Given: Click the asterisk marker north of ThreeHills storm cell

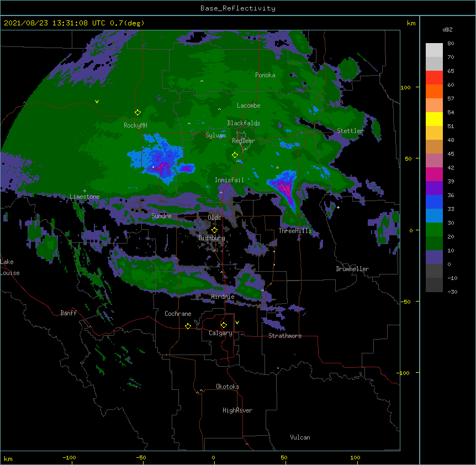Looking at the screenshot, I should (x=277, y=168).
